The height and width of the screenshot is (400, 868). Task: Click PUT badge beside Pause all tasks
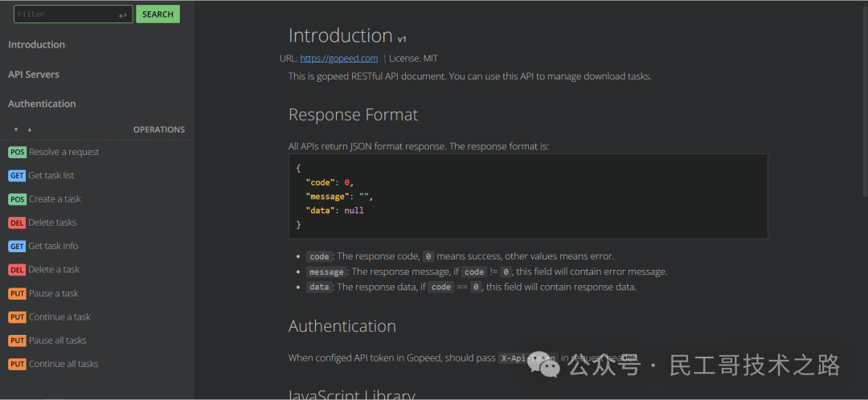click(18, 341)
